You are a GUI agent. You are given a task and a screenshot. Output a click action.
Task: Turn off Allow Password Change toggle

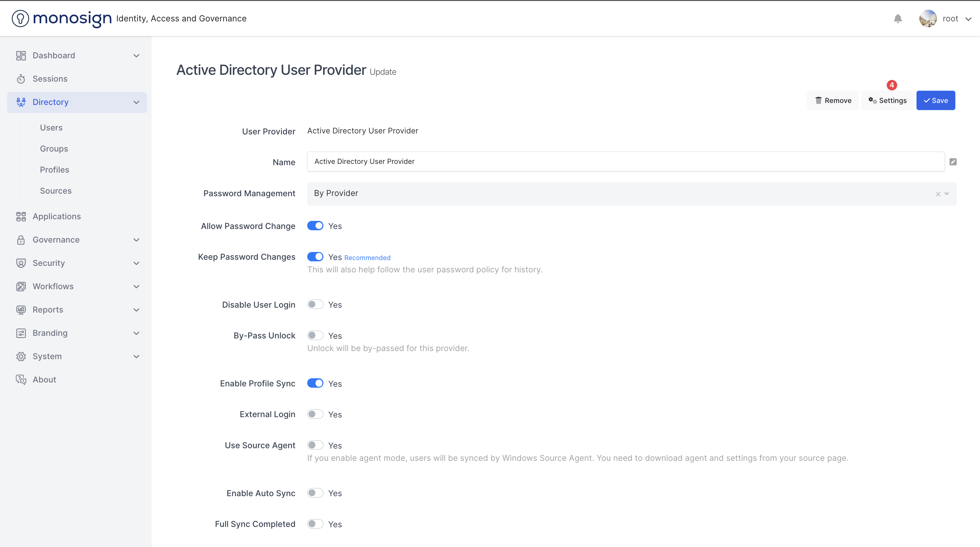coord(315,226)
